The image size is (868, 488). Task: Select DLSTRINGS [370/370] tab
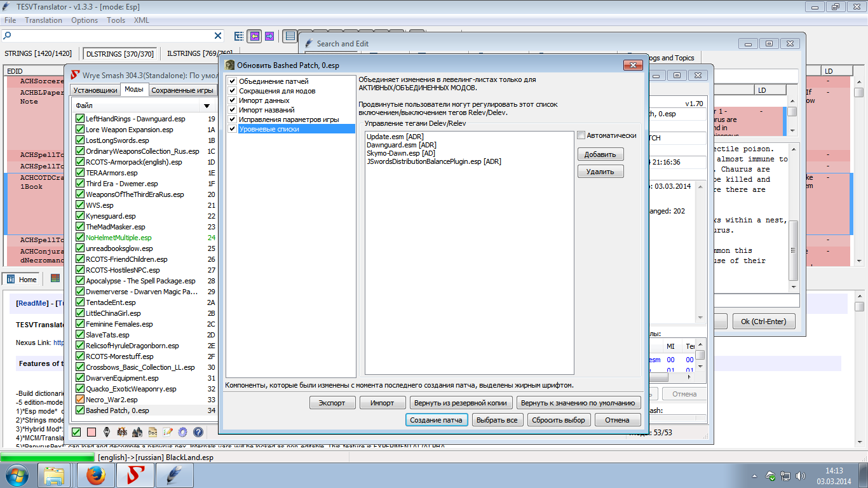120,54
